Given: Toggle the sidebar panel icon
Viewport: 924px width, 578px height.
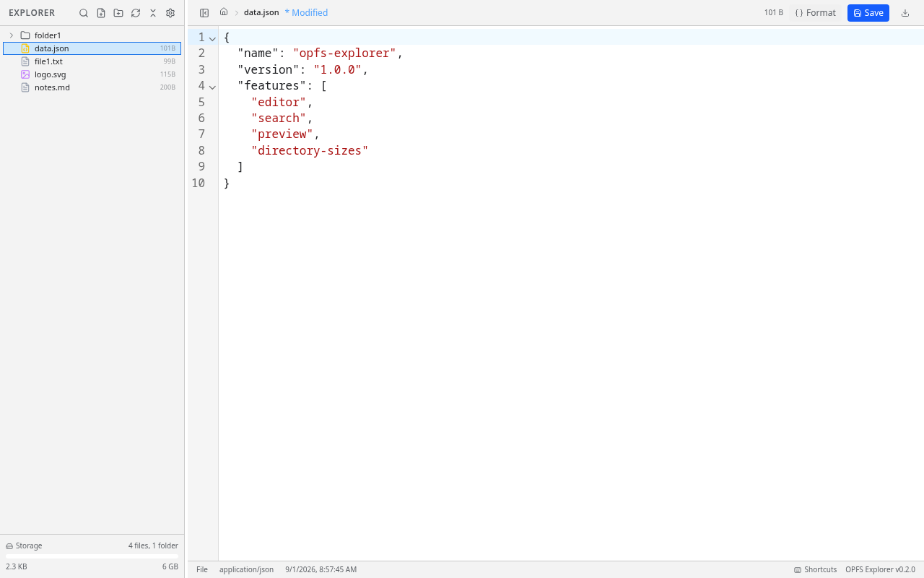Looking at the screenshot, I should coord(204,13).
